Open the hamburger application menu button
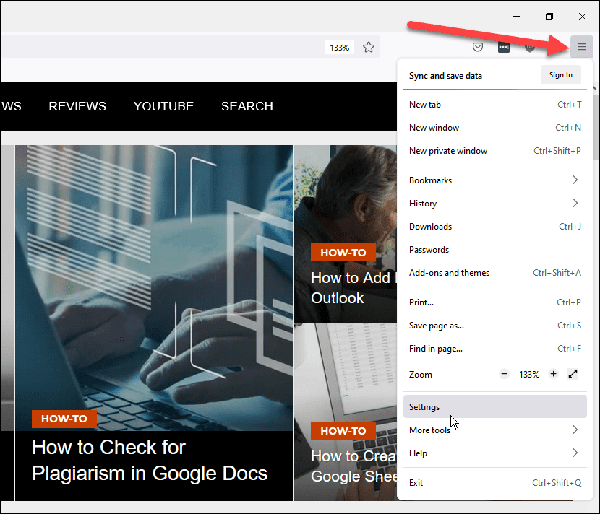 coord(582,47)
